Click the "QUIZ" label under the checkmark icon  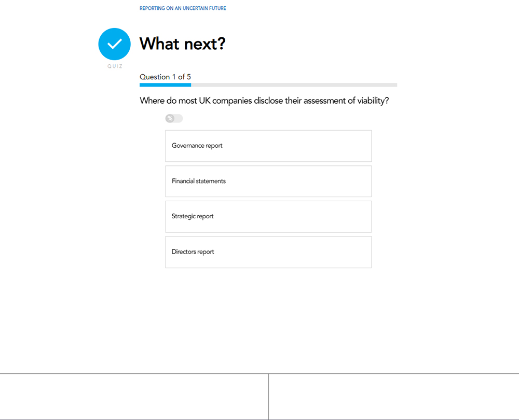coord(115,66)
